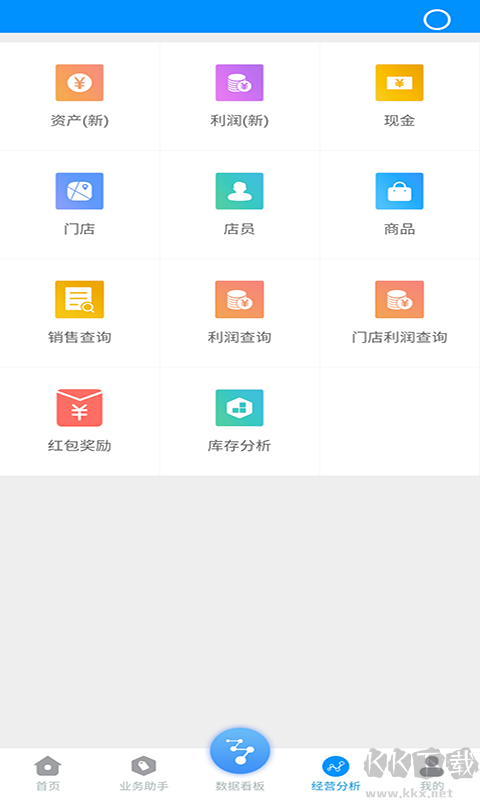Viewport: 480px width, 800px height.
Task: Click the 利润(新) label
Action: (239, 121)
